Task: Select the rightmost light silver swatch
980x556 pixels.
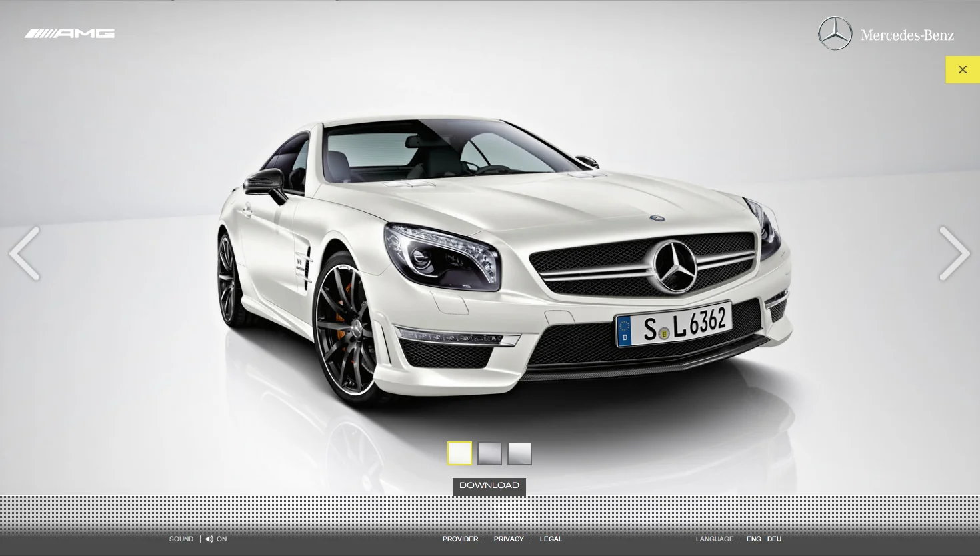Action: (519, 453)
